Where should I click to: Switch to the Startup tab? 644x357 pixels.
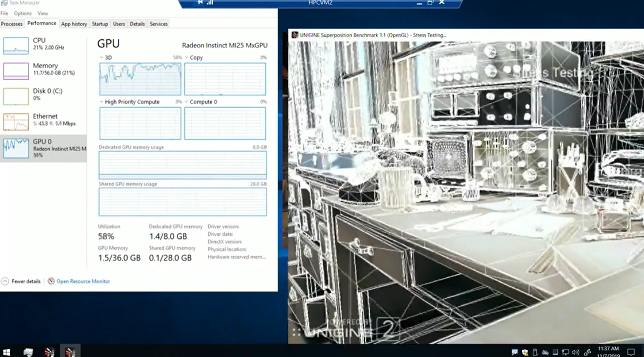point(100,24)
